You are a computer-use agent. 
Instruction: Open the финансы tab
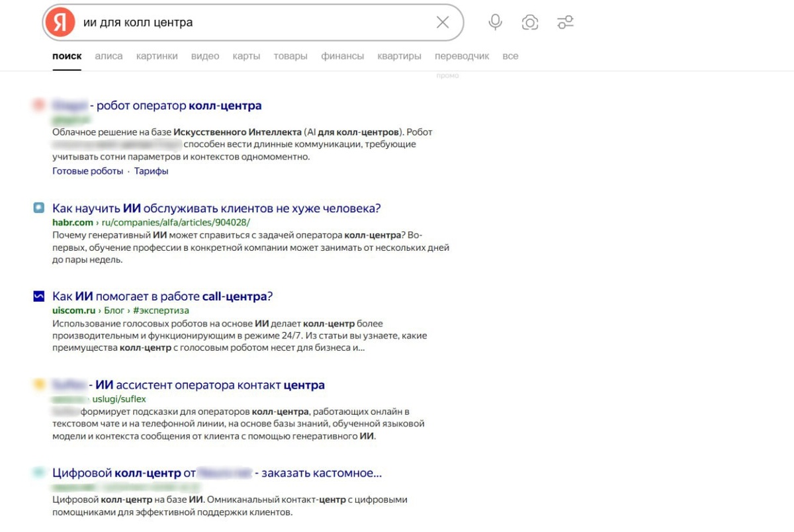click(342, 56)
